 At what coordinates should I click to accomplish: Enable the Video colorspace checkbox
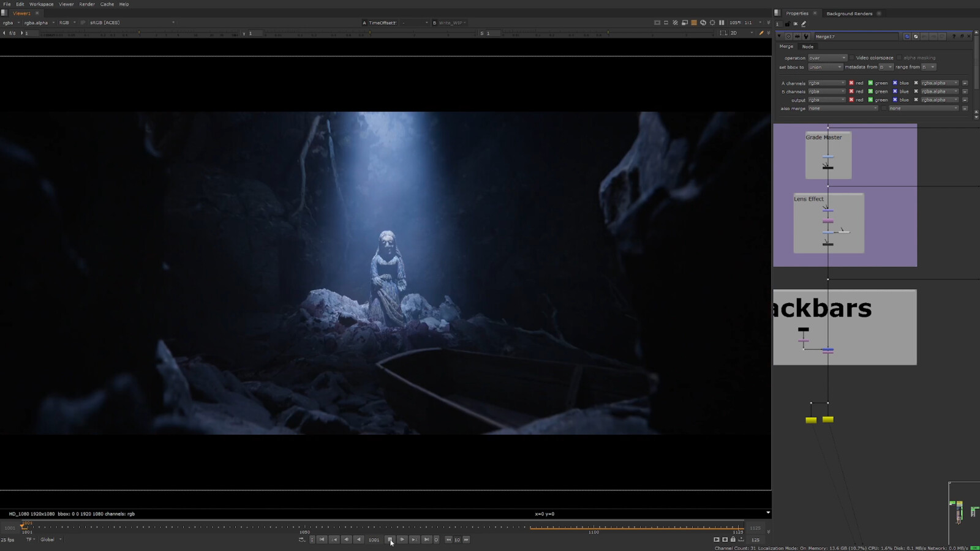[852, 58]
